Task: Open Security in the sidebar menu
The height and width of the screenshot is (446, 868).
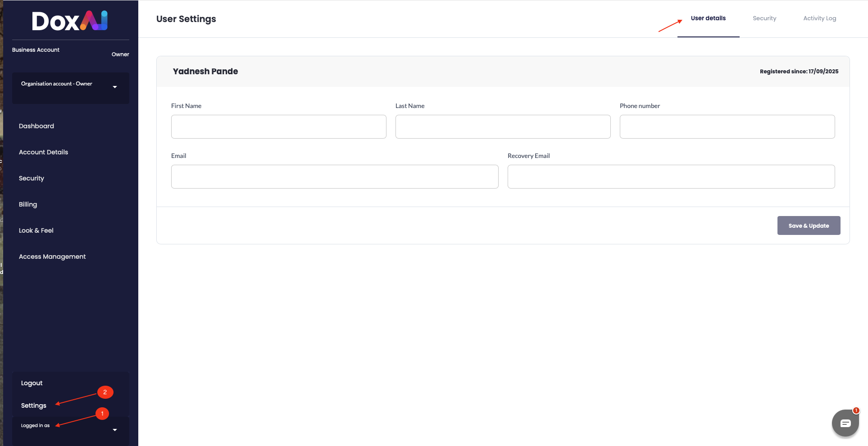Action: coord(32,178)
